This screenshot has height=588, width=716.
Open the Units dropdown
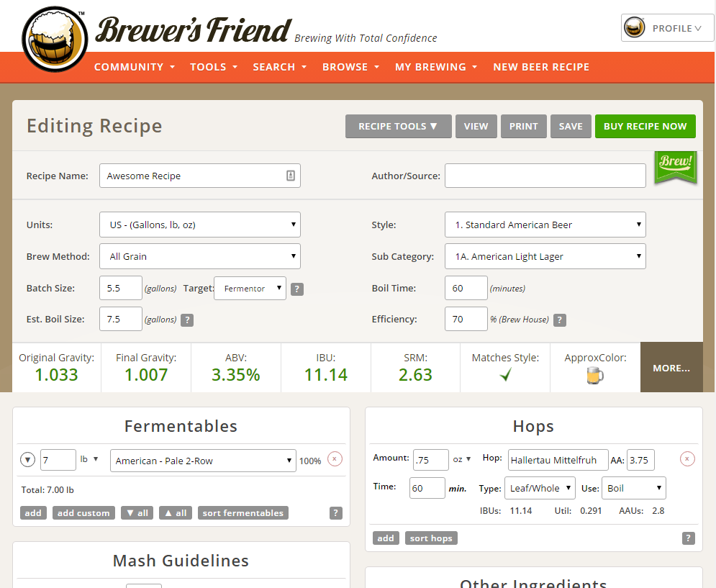point(200,225)
